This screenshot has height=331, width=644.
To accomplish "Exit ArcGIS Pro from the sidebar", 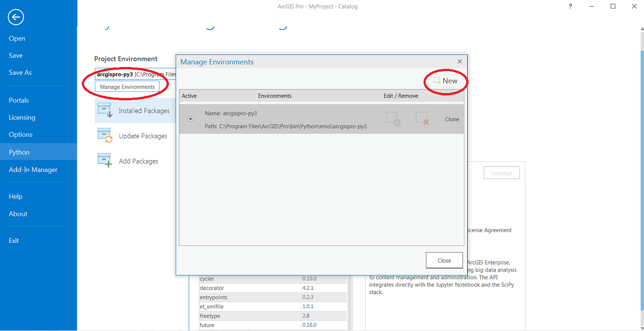I will click(14, 240).
